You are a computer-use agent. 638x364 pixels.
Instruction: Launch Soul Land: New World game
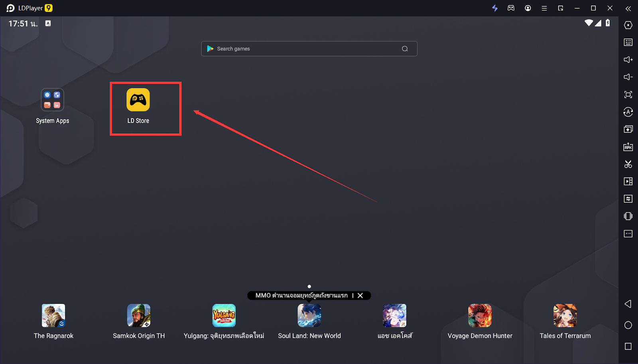(x=309, y=316)
